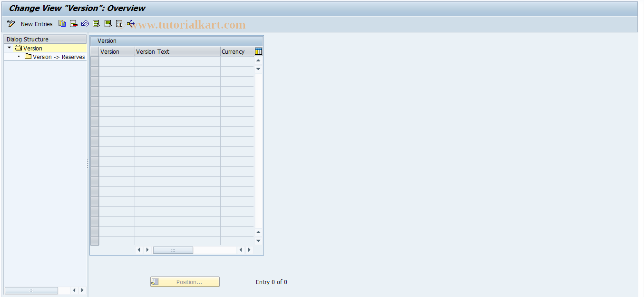Click the Select All icon
The height and width of the screenshot is (297, 644).
[x=97, y=24]
